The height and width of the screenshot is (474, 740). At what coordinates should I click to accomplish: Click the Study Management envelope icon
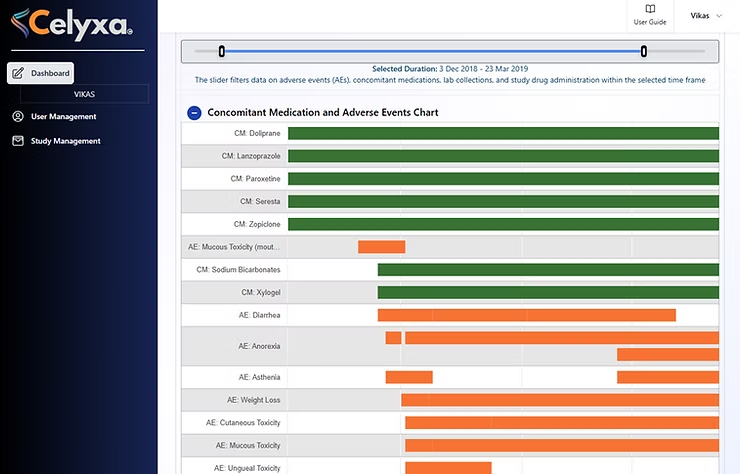coord(18,141)
